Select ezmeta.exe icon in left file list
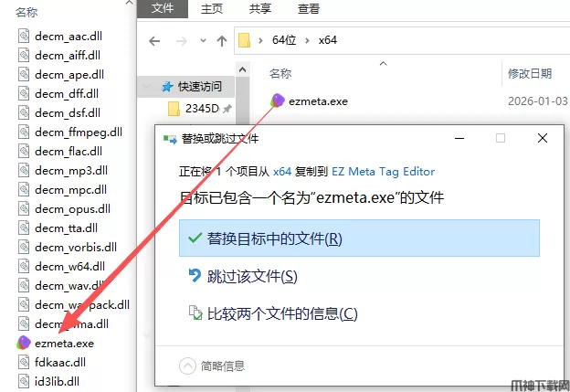 pyautogui.click(x=24, y=343)
